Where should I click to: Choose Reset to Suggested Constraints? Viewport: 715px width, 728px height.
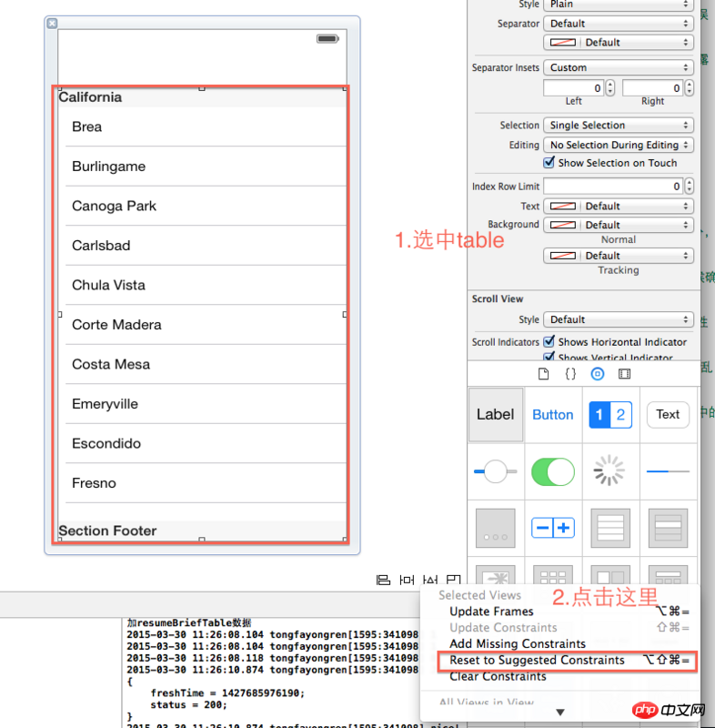point(537,660)
